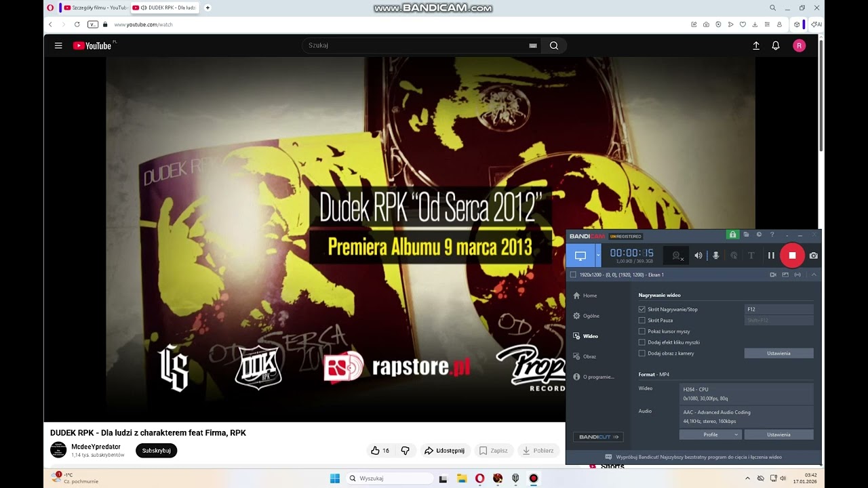Open McdeeYpredator channel link
Image resolution: width=868 pixels, height=488 pixels.
click(x=96, y=447)
